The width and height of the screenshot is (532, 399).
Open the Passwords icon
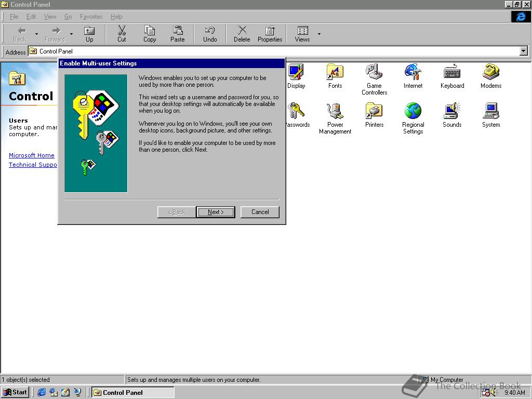tap(298, 115)
